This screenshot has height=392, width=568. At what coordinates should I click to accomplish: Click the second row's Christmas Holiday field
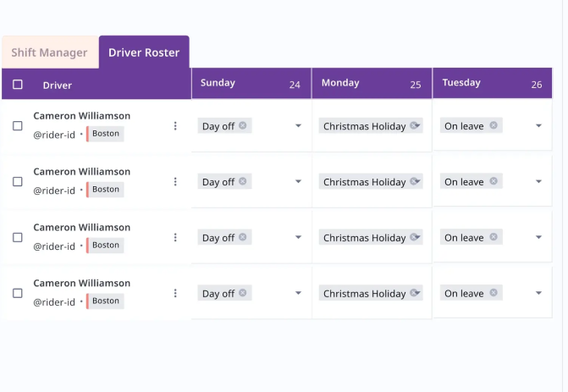coord(365,182)
